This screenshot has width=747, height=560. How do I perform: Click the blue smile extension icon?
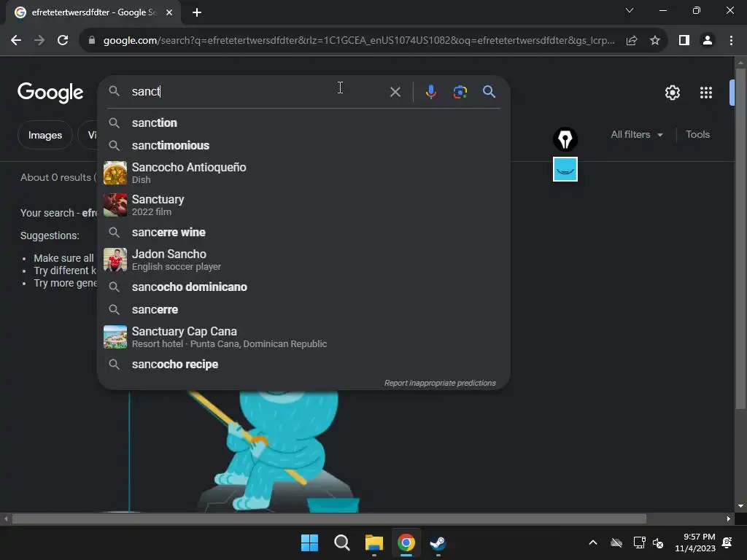point(565,169)
